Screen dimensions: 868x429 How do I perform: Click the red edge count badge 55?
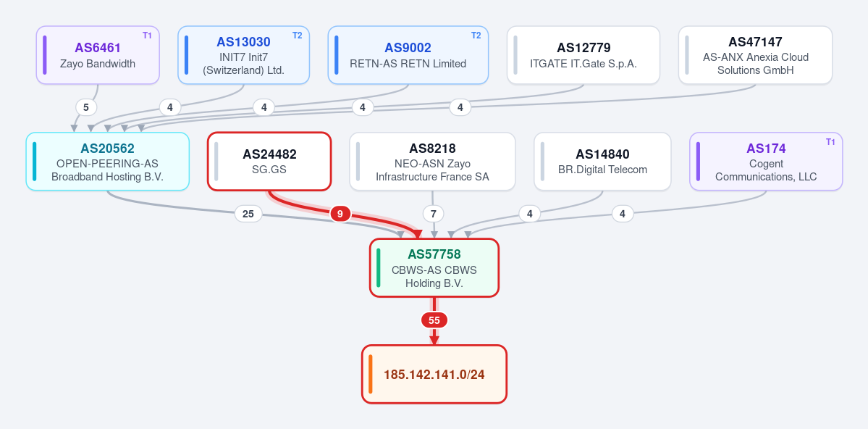(434, 320)
